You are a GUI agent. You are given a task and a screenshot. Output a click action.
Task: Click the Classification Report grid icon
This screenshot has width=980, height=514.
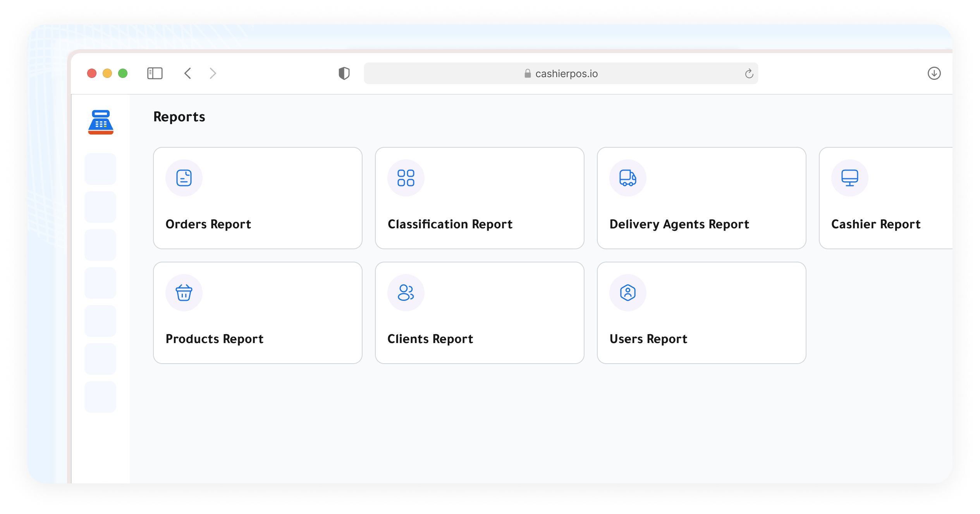[406, 178]
